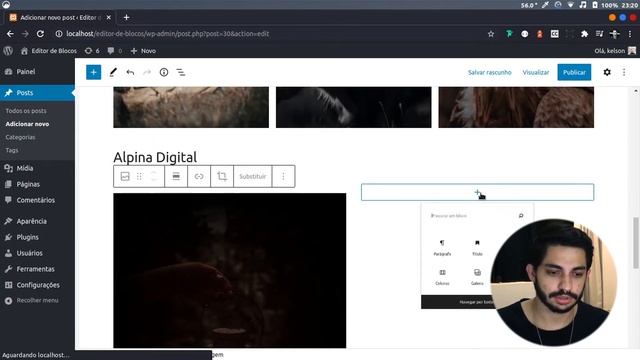The height and width of the screenshot is (360, 640).
Task: Click the editor vertical scrollbar
Action: tap(636, 243)
